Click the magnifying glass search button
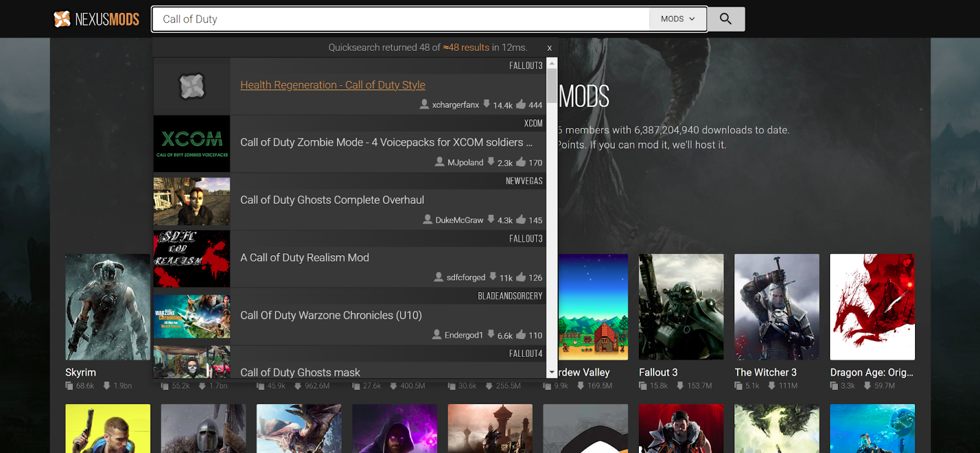 pos(726,19)
